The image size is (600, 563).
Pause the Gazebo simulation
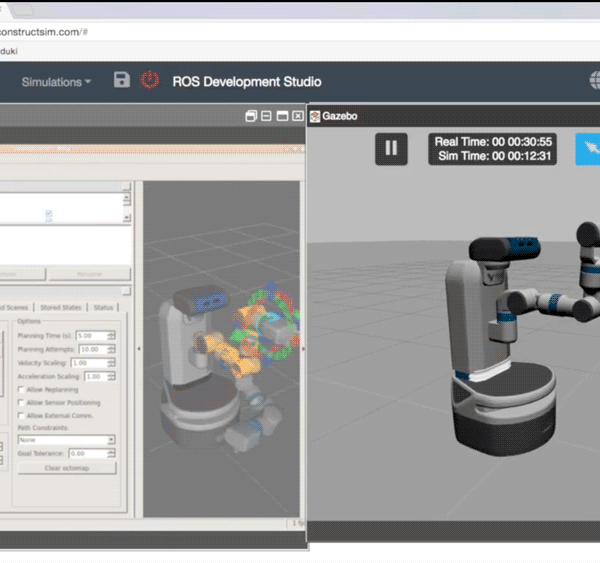tap(391, 149)
